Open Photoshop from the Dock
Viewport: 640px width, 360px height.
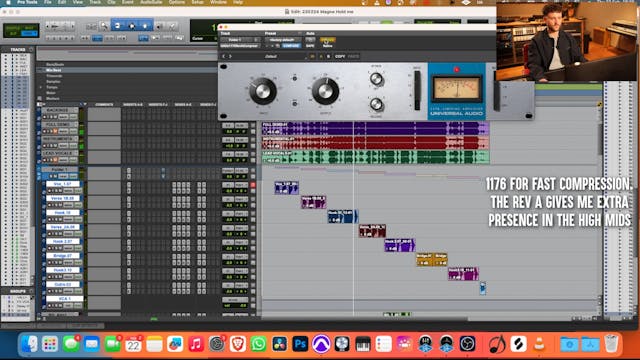[x=300, y=344]
